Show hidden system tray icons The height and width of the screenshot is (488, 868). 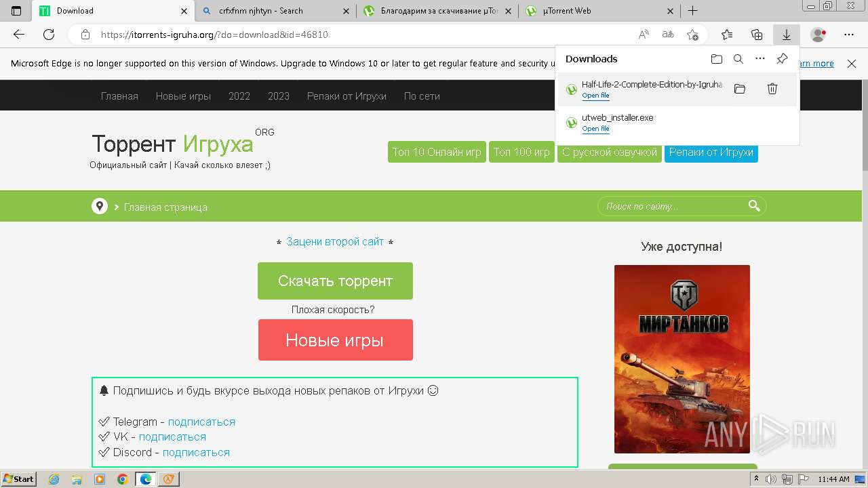pyautogui.click(x=756, y=479)
